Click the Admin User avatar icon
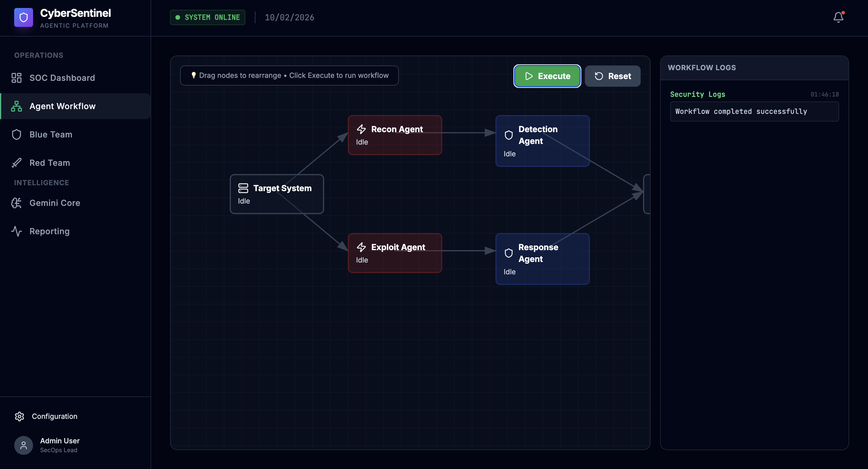The height and width of the screenshot is (469, 868). tap(24, 445)
